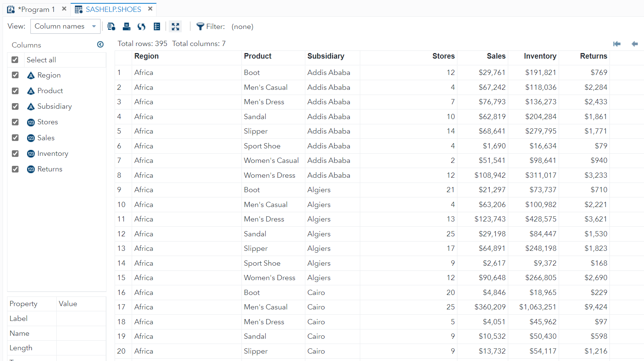Toggle maximize table view icon

175,26
